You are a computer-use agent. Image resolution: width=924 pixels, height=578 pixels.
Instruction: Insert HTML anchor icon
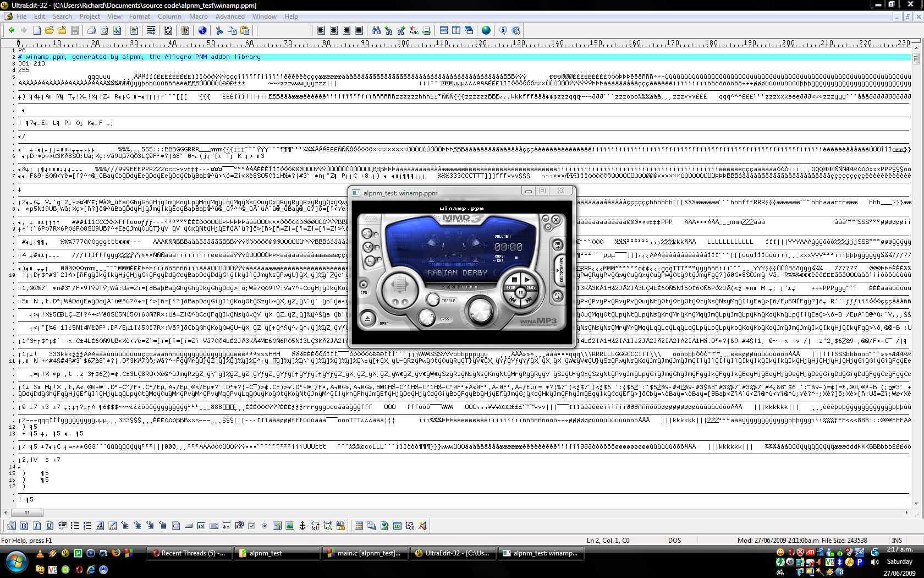[302, 526]
